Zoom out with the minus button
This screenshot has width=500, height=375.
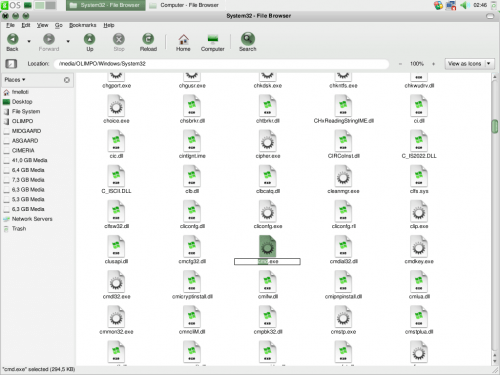click(x=400, y=64)
